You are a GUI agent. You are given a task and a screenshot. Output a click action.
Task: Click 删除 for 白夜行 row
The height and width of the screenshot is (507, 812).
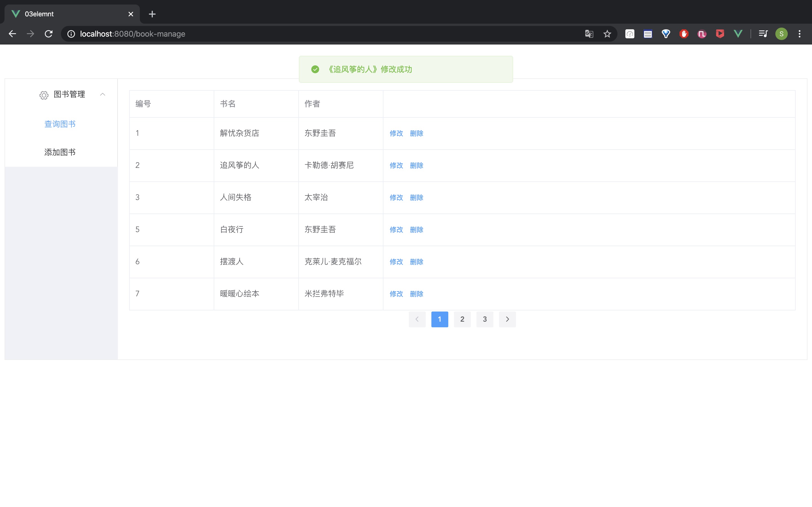416,230
